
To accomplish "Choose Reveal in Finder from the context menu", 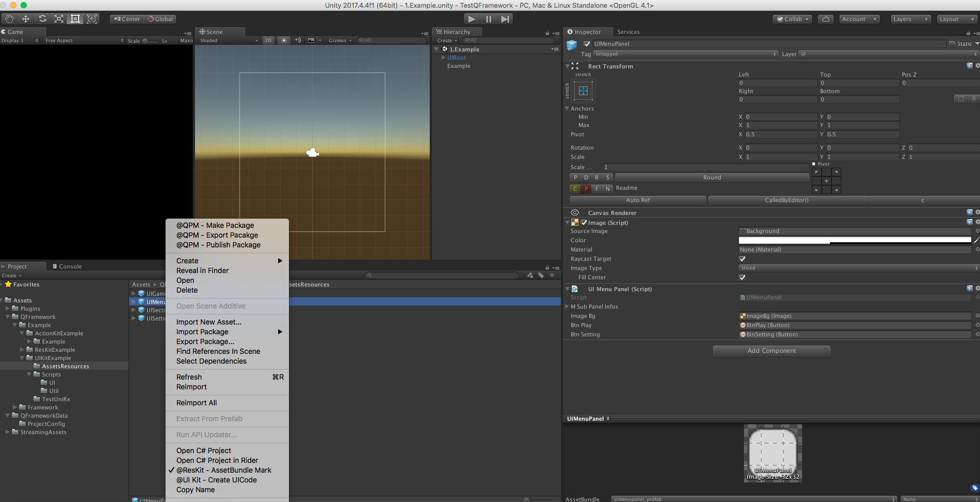I will 202,271.
